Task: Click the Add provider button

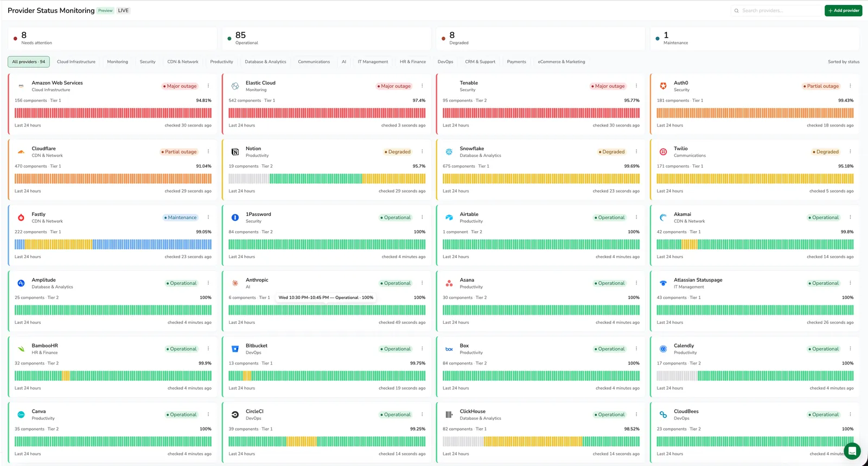Action: [844, 10]
